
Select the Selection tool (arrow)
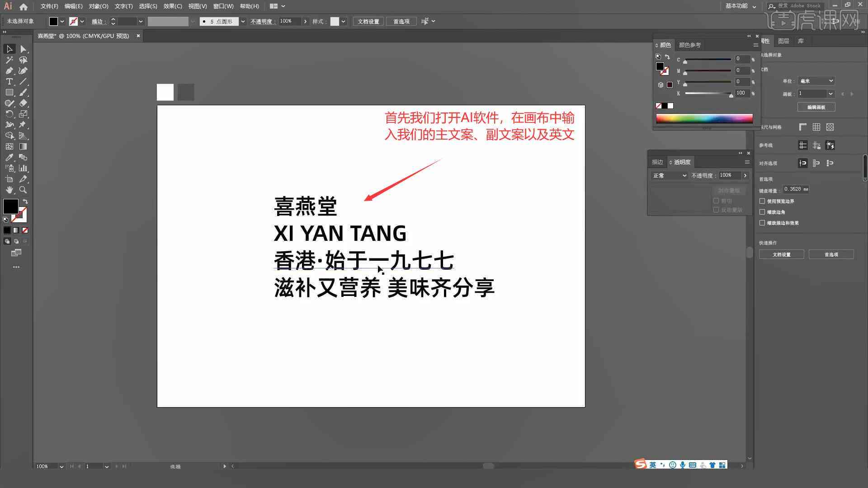[x=9, y=49]
